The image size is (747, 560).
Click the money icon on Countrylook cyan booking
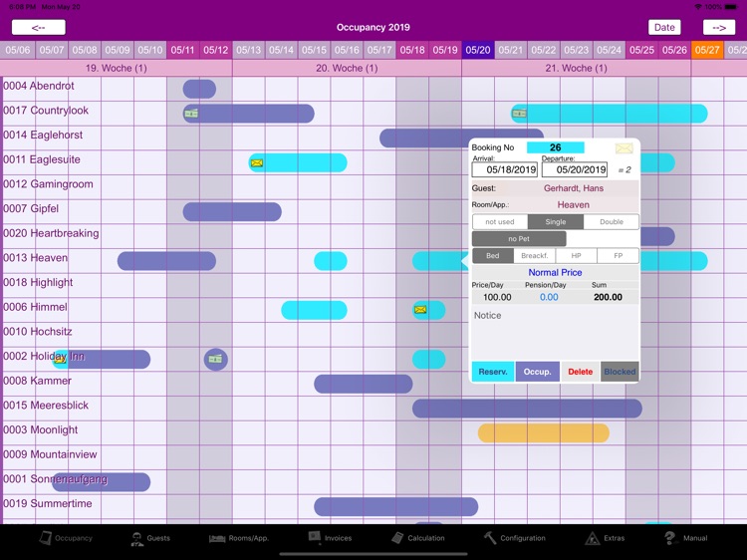point(519,113)
